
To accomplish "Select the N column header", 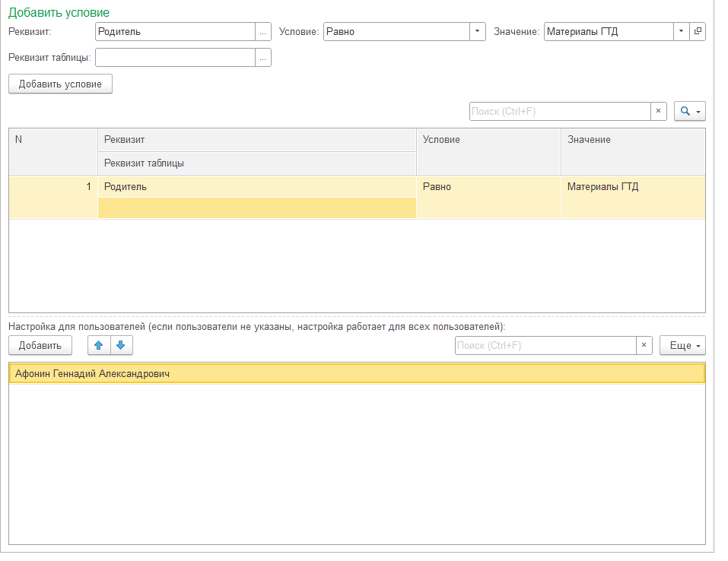I will 53,152.
